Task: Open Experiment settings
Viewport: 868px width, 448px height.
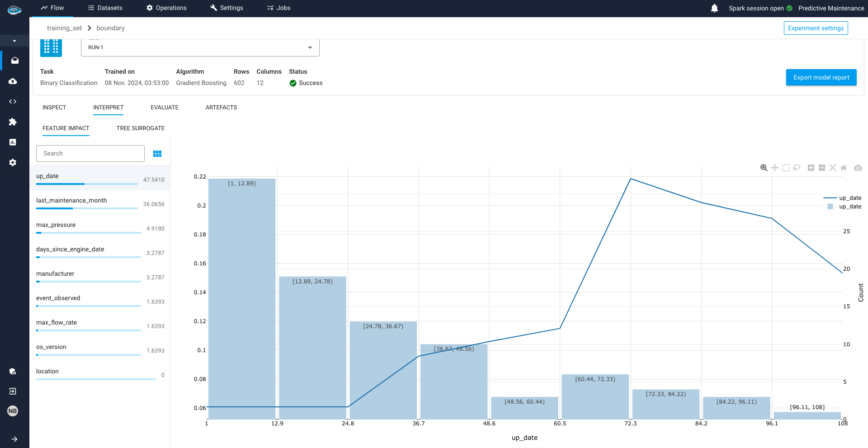Action: click(816, 28)
